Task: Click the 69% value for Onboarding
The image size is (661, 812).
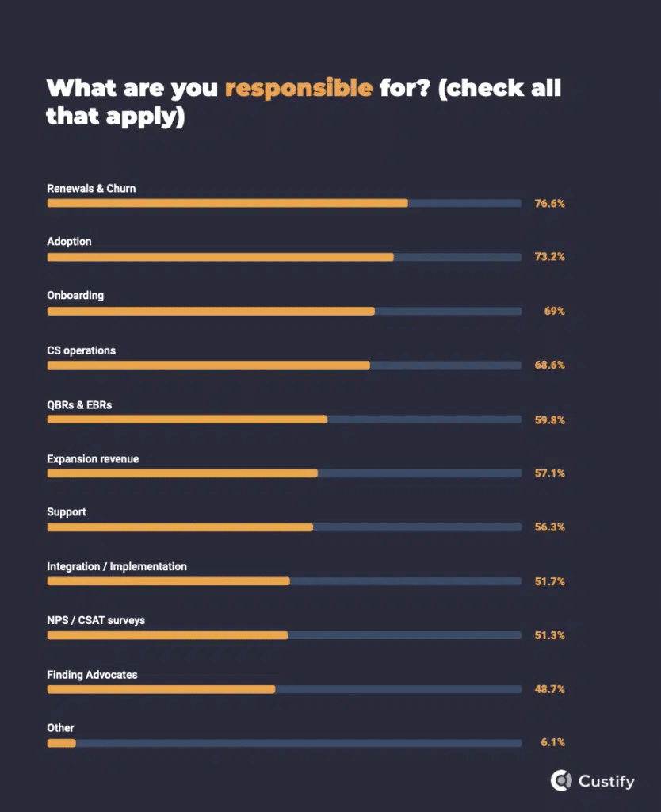Action: coord(554,311)
